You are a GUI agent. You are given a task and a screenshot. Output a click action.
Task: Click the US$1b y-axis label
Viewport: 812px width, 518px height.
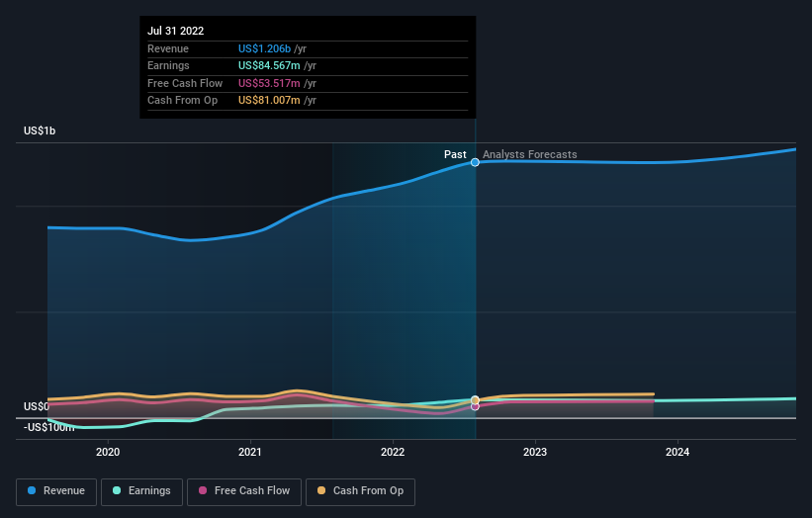(40, 130)
